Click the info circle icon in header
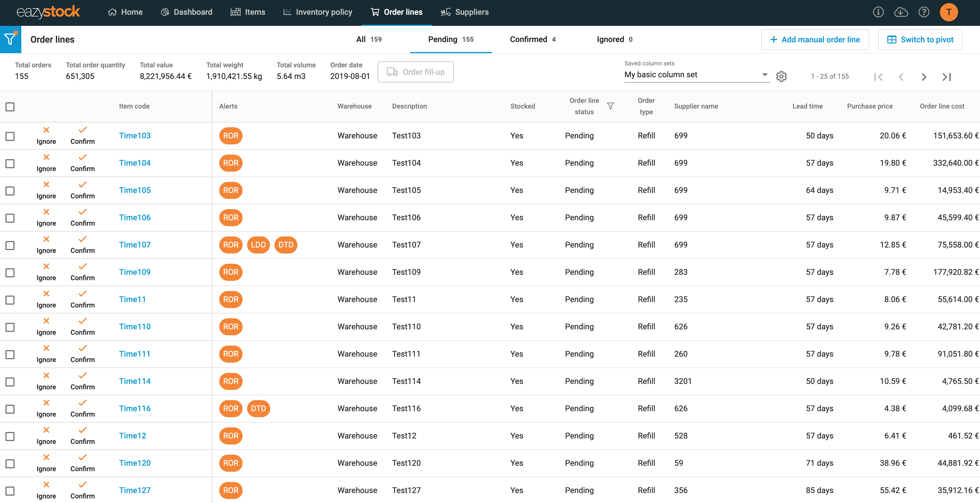 coord(878,12)
